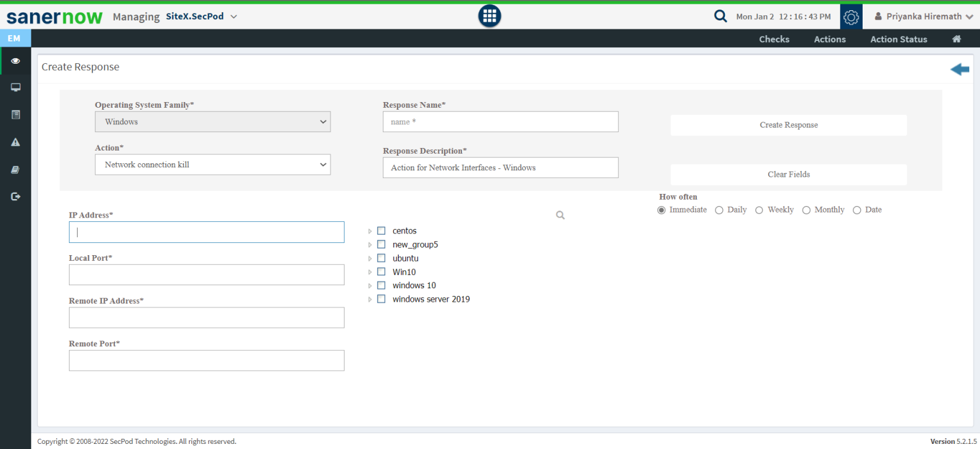The image size is (980, 449).
Task: Check the windows server 2019 checkbox
Action: [382, 299]
